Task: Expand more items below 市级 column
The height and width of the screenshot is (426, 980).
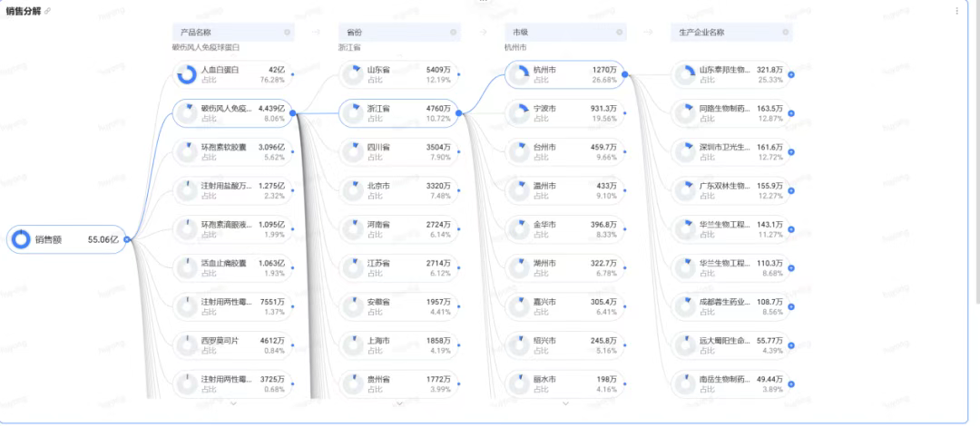Action: click(565, 403)
